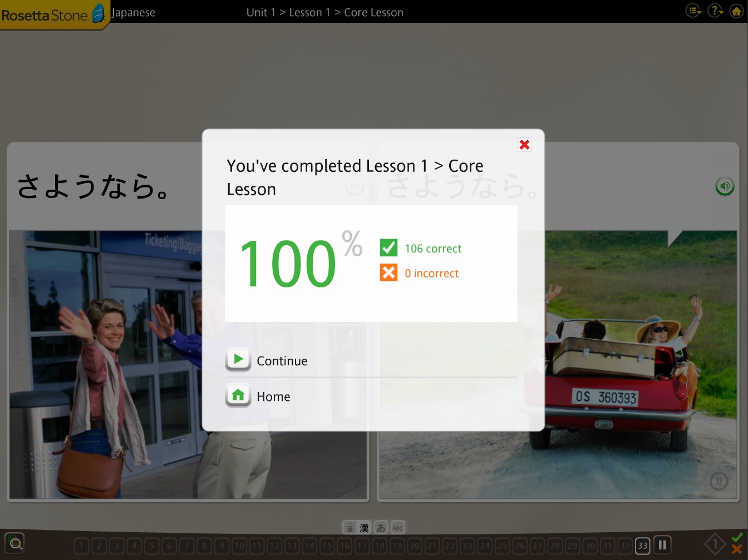Switch script to plain kanji
Viewport: 748px width, 560px height.
[365, 528]
